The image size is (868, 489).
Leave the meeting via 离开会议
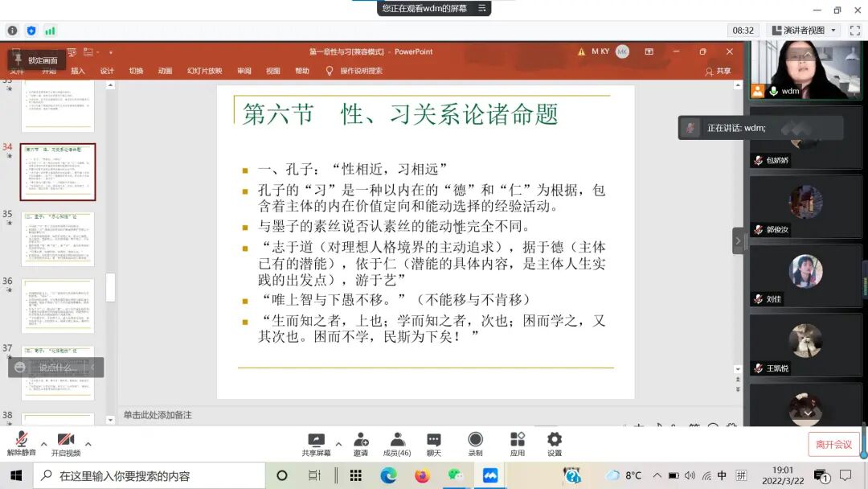(833, 442)
